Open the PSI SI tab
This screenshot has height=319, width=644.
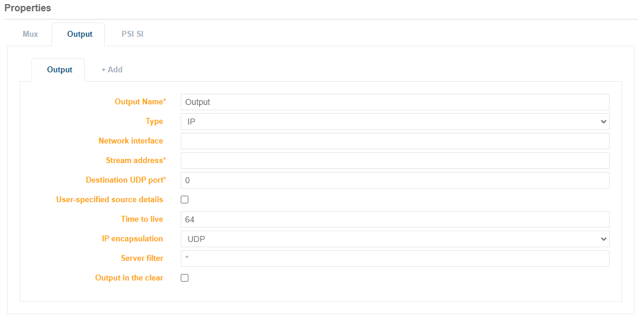[x=132, y=34]
